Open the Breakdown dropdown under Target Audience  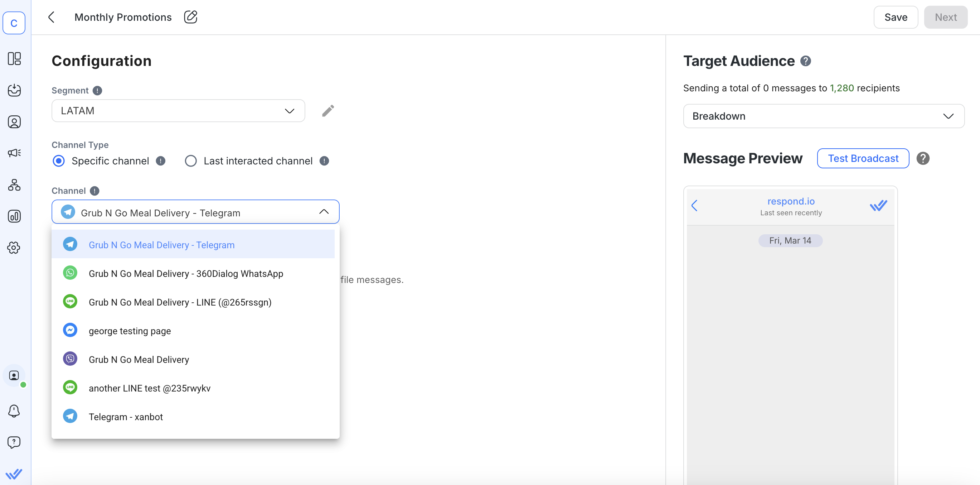[x=824, y=116]
